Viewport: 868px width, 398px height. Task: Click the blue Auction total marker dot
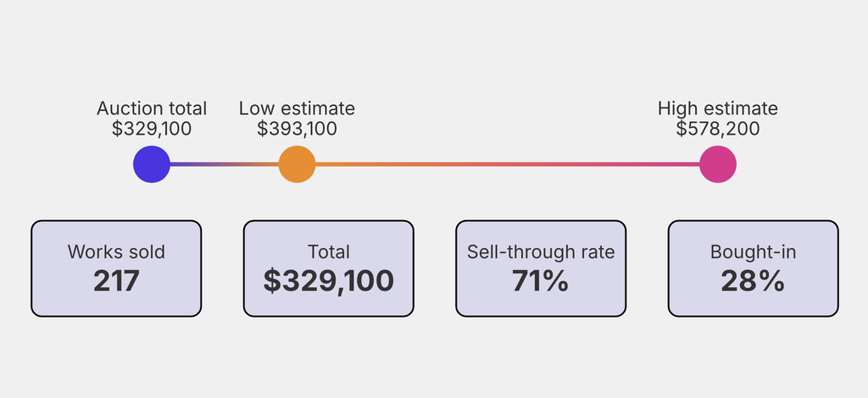point(152,164)
